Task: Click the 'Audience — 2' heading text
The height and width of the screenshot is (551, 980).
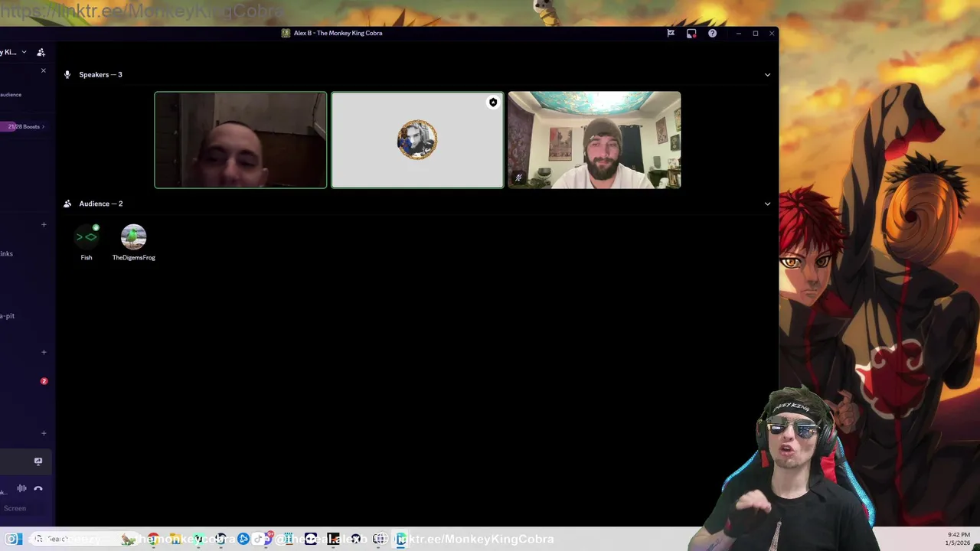Action: (101, 204)
